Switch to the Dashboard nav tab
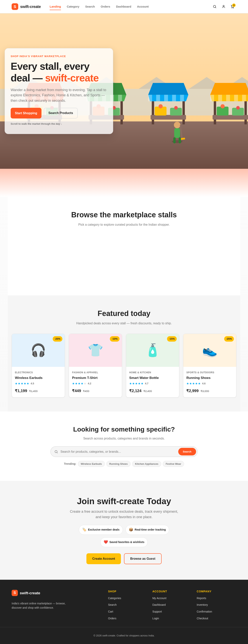Image resolution: width=248 pixels, height=644 pixels. (123, 7)
